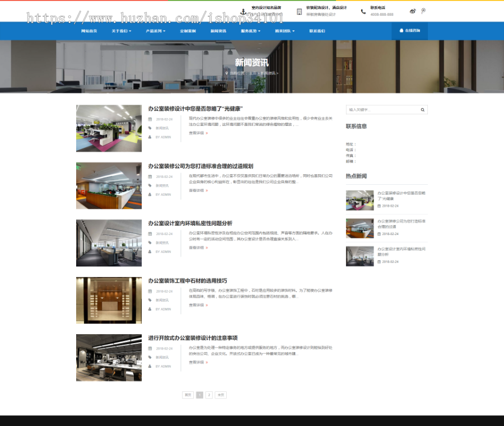This screenshot has height=426, width=504.
Task: Click the phone icon beside 联系电话
Action: [x=363, y=12]
